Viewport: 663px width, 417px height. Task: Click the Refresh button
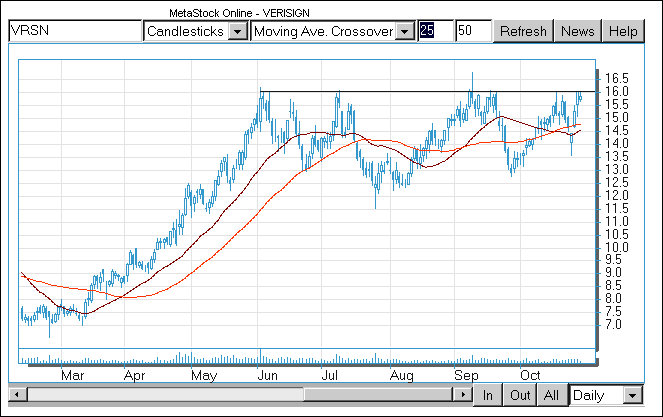point(523,31)
